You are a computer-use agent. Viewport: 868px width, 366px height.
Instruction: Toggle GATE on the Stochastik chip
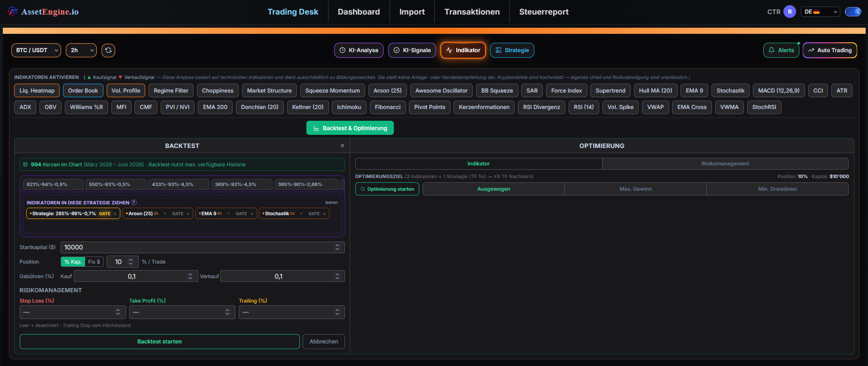pos(314,214)
